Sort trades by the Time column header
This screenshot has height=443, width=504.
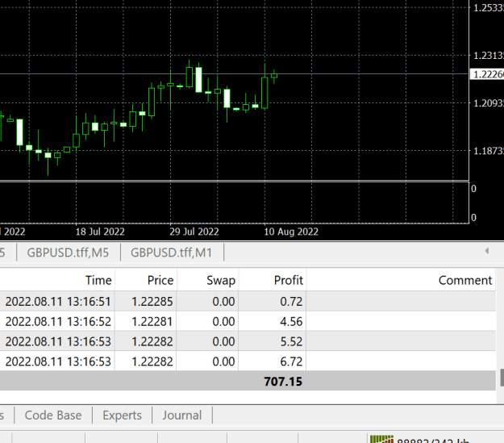(57, 280)
